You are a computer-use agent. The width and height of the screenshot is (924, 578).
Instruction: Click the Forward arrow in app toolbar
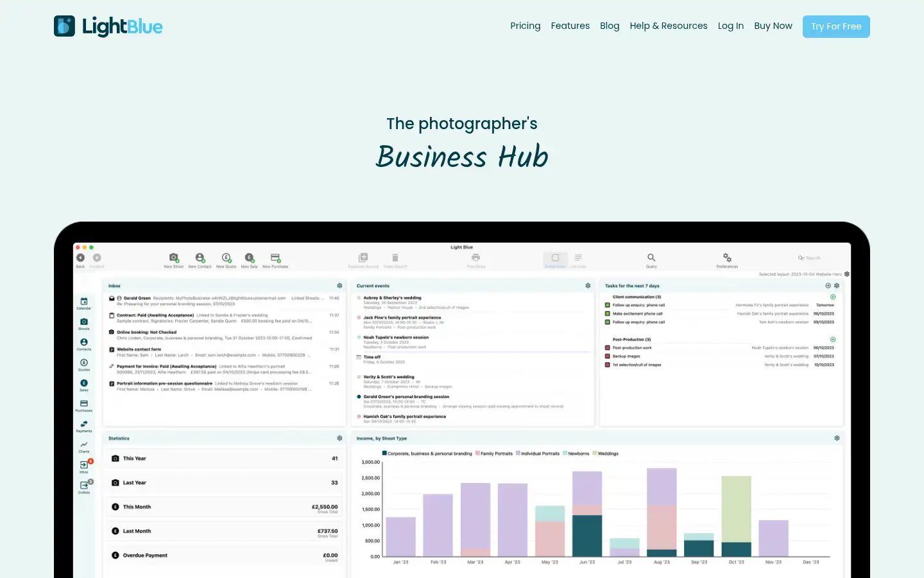click(x=97, y=258)
